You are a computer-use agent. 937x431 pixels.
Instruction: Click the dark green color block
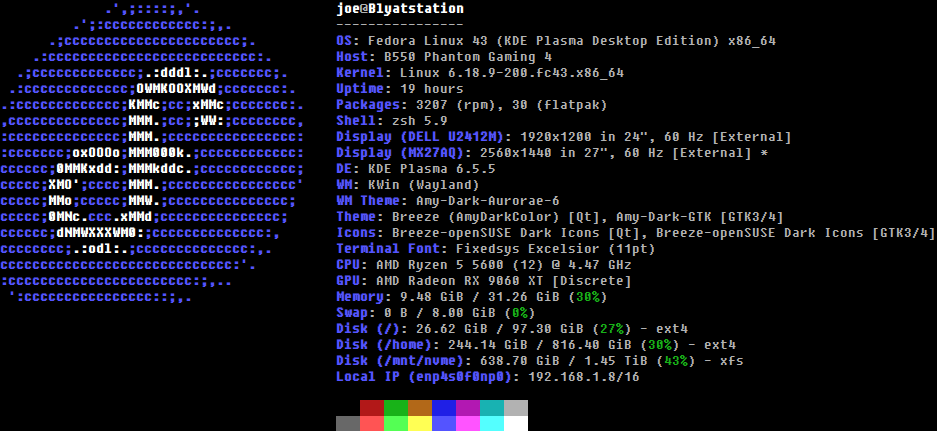tap(396, 408)
